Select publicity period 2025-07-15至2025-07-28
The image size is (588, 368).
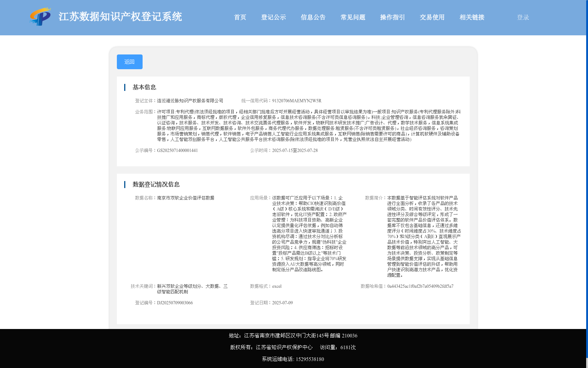pyautogui.click(x=295, y=151)
